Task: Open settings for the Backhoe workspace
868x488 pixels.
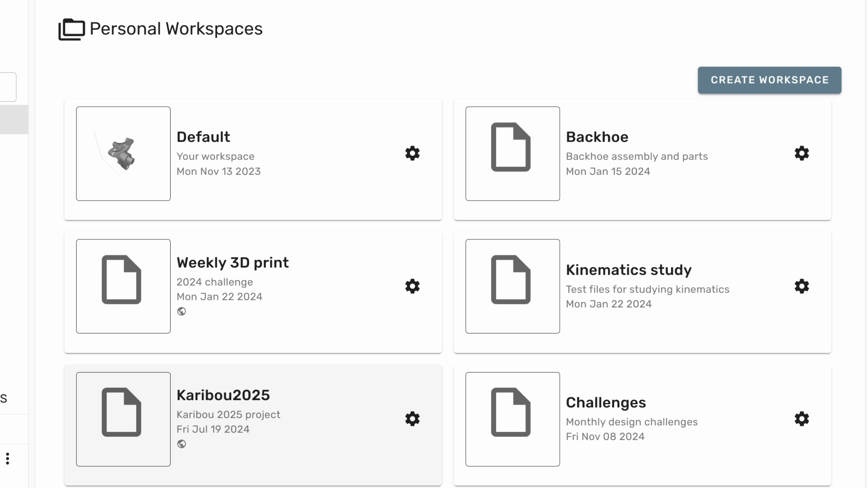Action: 801,153
